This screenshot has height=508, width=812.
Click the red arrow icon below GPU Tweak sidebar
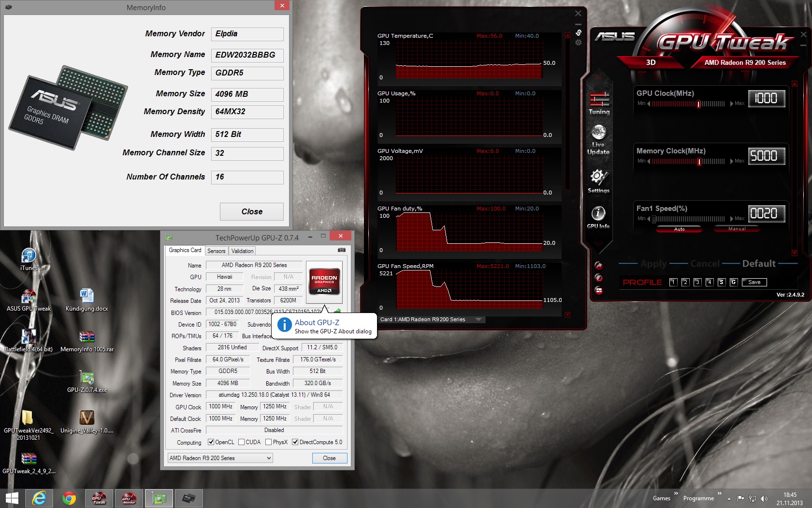[x=599, y=265]
